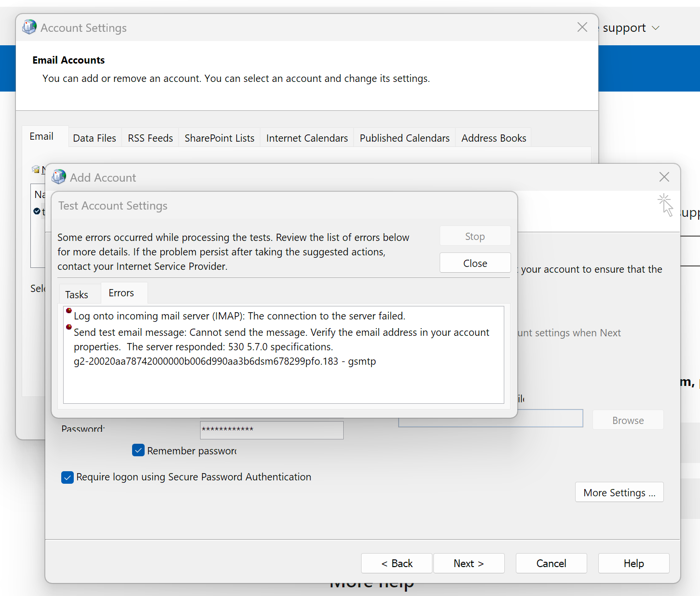Switch to the RSS Feeds tab
The image size is (700, 596).
point(150,138)
